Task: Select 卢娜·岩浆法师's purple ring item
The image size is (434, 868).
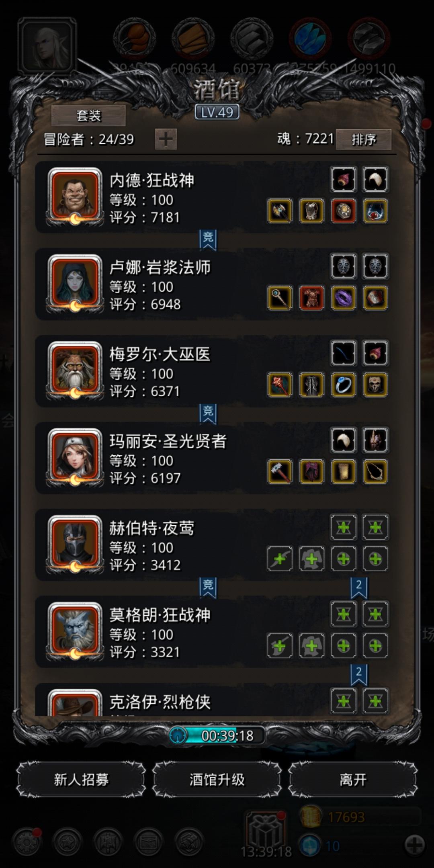Action: pyautogui.click(x=344, y=298)
